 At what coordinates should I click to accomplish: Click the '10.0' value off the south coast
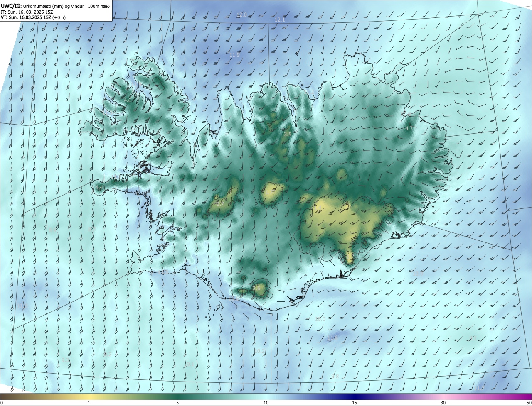pyautogui.click(x=320, y=319)
